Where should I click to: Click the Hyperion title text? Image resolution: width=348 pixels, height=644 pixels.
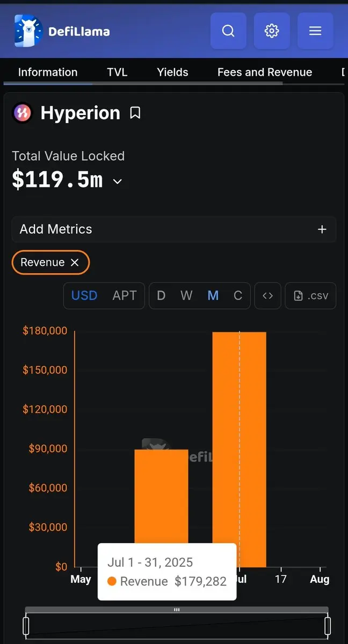81,113
